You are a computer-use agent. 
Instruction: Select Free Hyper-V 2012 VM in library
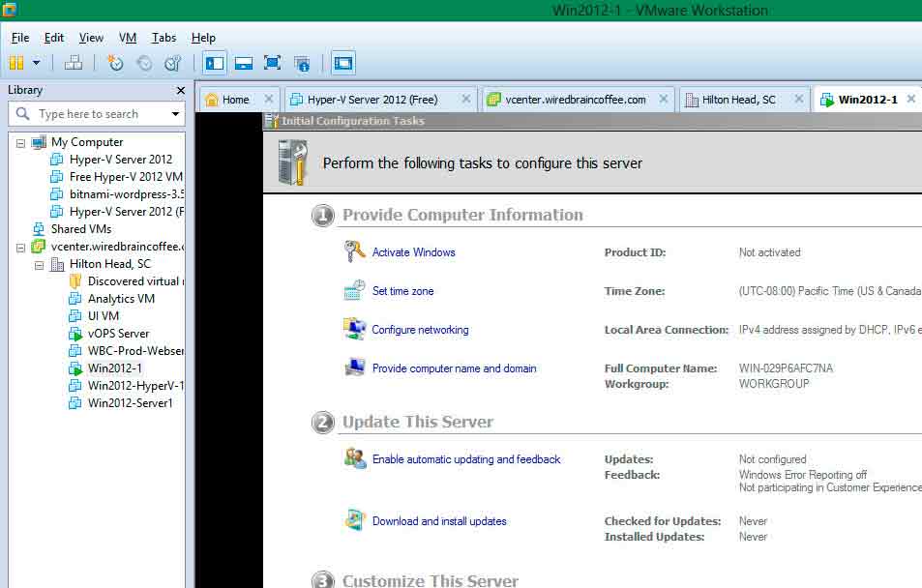tap(126, 176)
